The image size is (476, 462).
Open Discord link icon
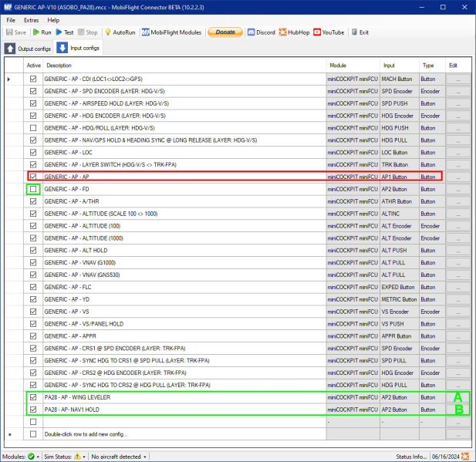251,32
